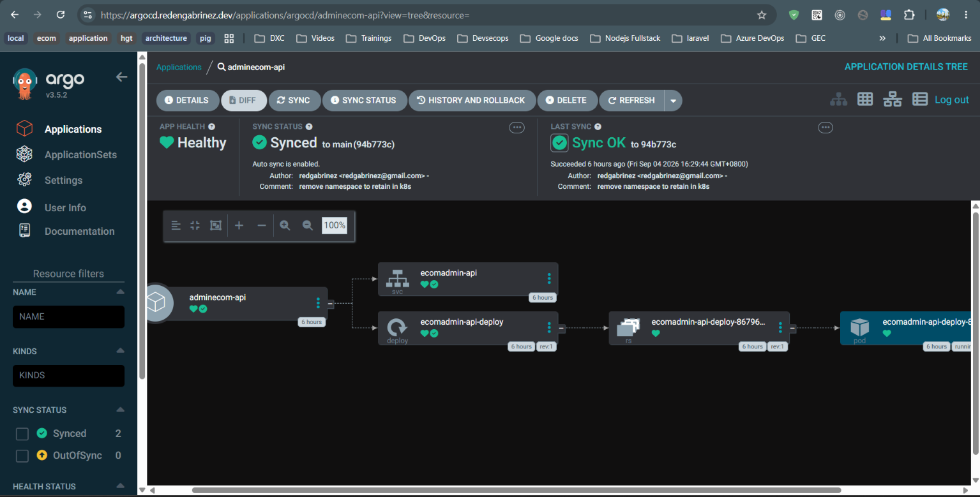This screenshot has height=497, width=980.
Task: Open the Refresh dropdown arrow
Action: click(673, 100)
